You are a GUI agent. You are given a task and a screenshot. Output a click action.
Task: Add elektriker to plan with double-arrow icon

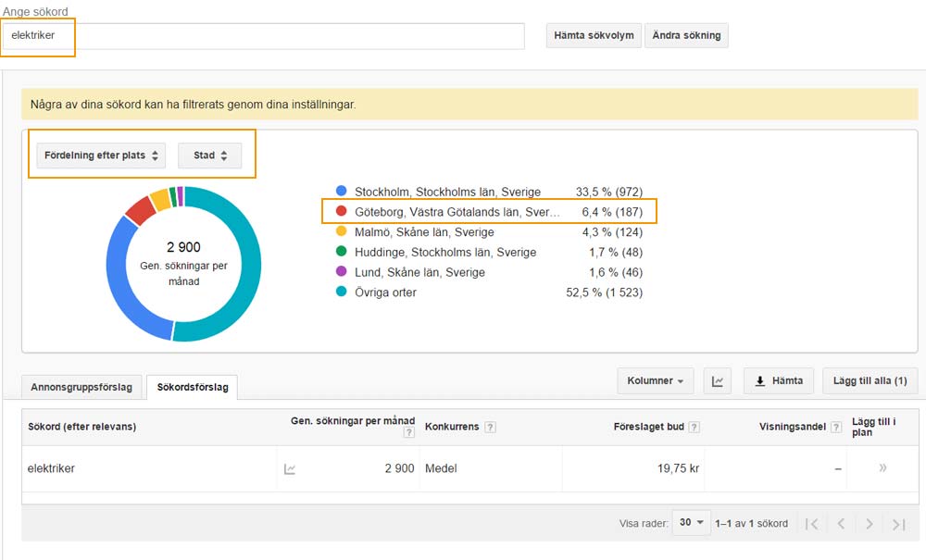click(882, 468)
